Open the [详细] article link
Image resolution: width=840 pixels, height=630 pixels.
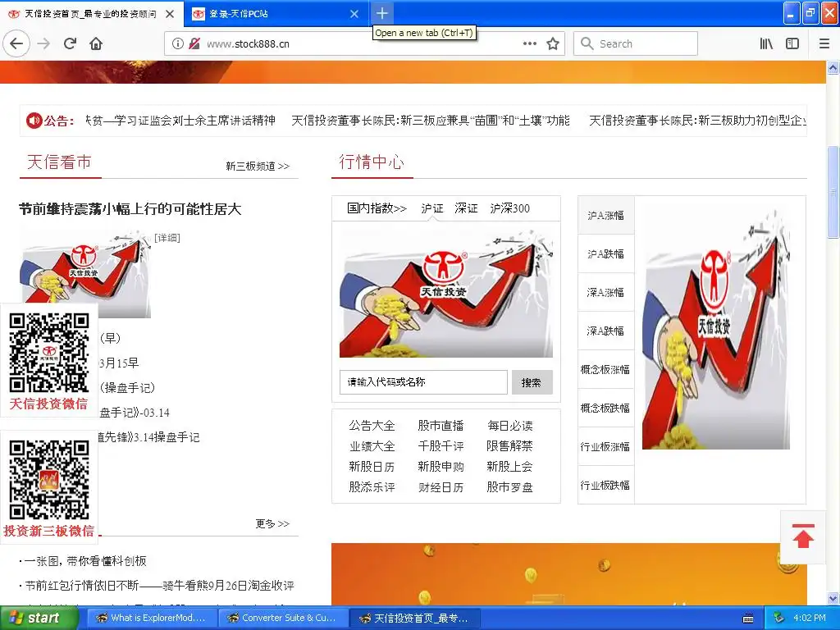click(167, 238)
